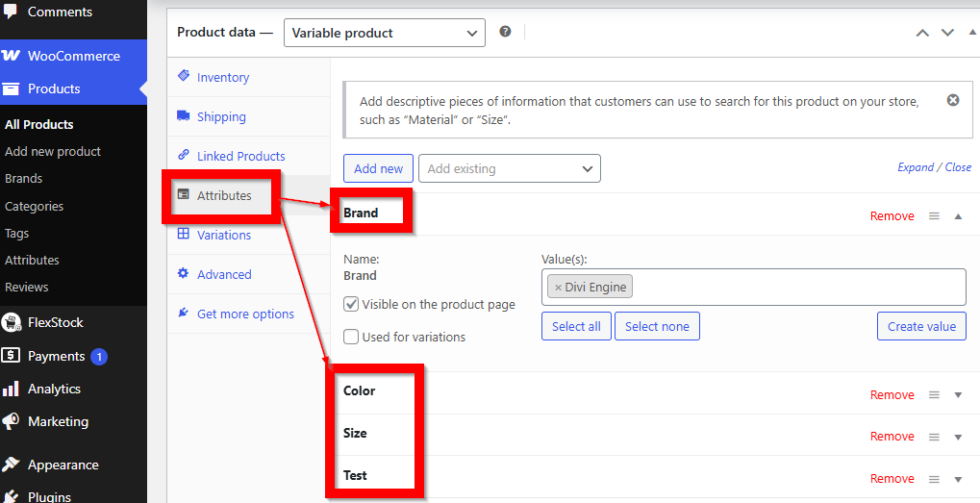The width and height of the screenshot is (980, 503).
Task: Click Remove for Color attribute
Action: coord(892,395)
